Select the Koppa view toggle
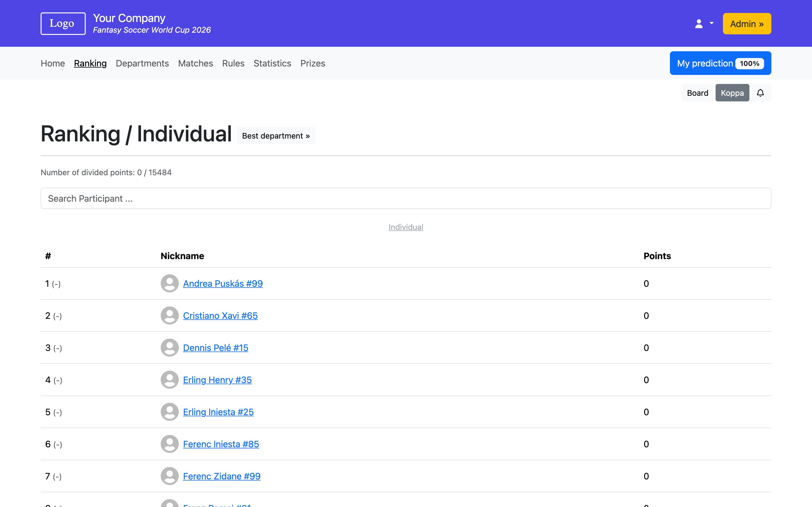812x507 pixels. [732, 93]
